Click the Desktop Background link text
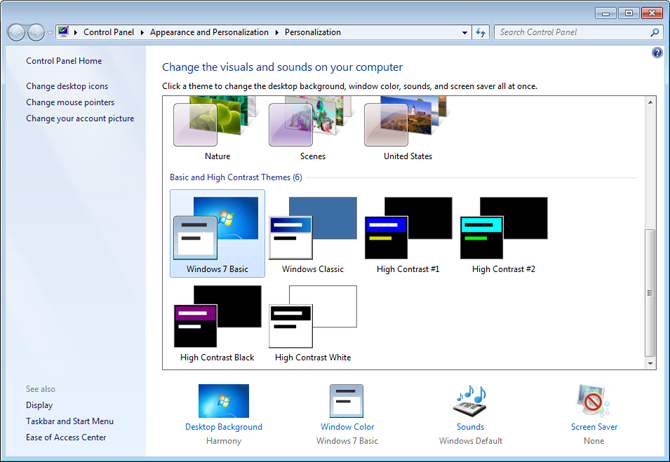Screen dimensions: 670x462 (223, 427)
